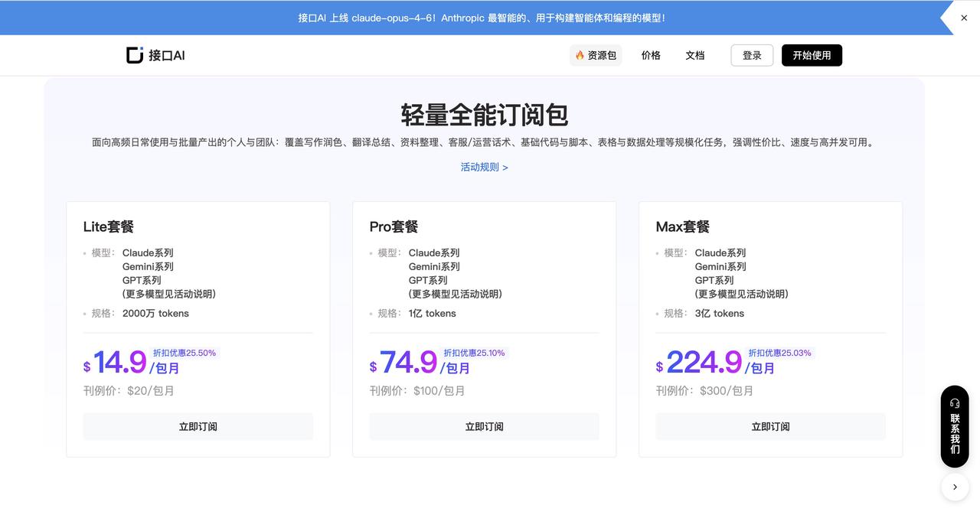Subscribe to the Max套餐 plan
Image resolution: width=980 pixels, height=531 pixels.
click(x=770, y=426)
